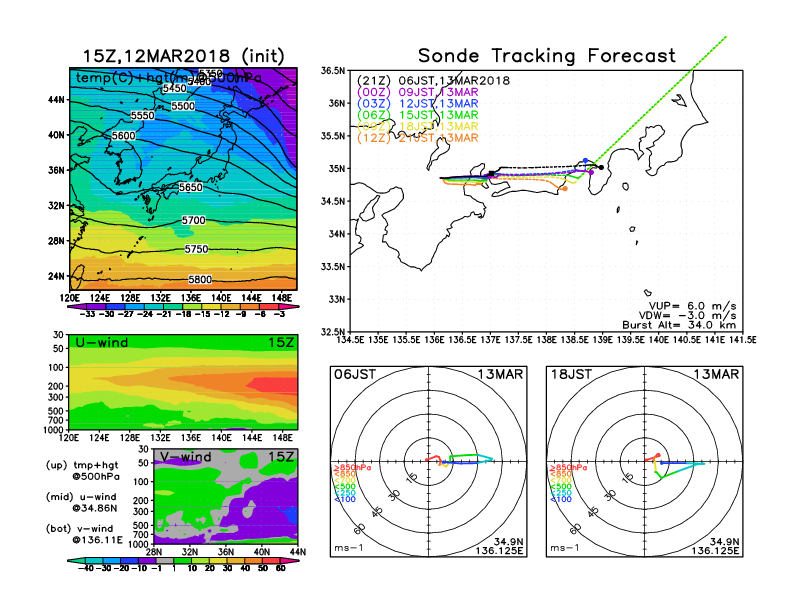
Task: Click the "U-wind" panel label
Action: point(102,342)
